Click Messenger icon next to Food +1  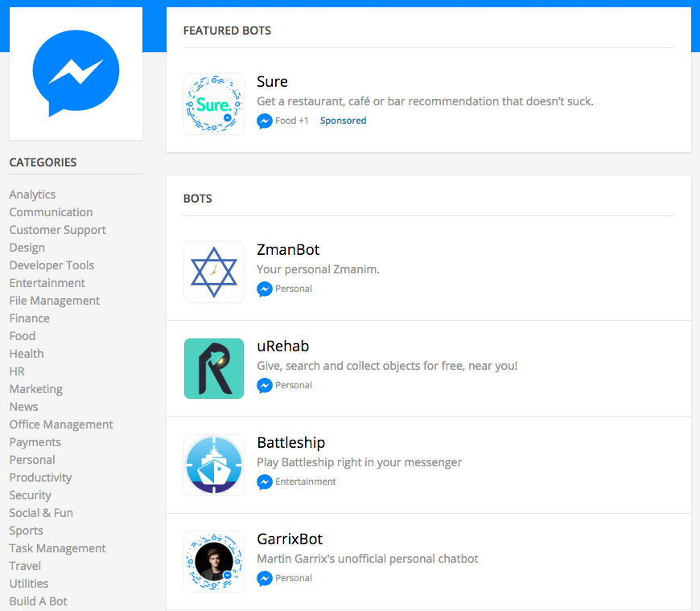(x=264, y=121)
